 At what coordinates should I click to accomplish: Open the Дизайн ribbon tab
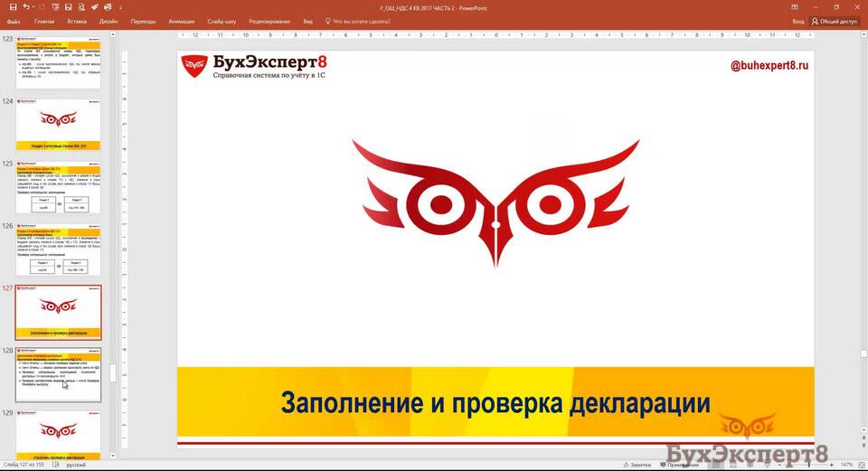[x=108, y=22]
